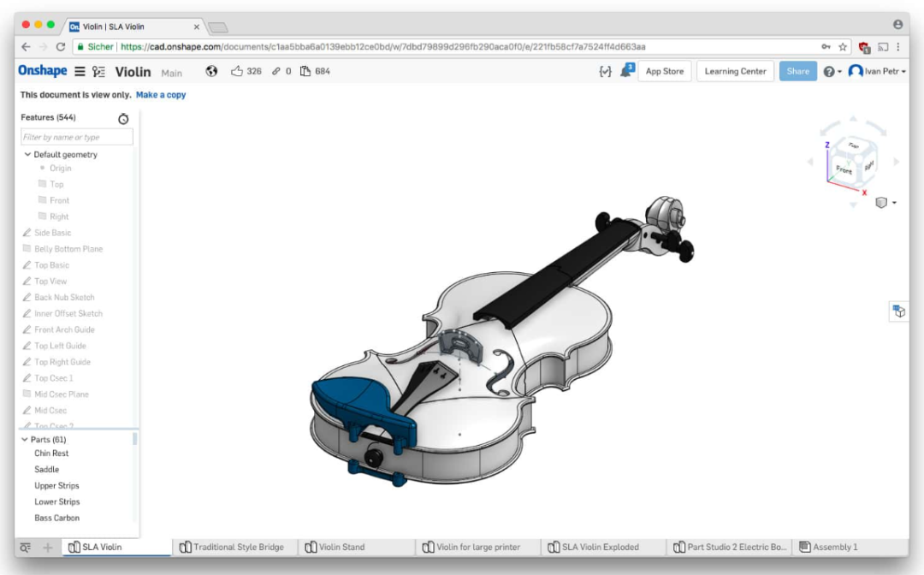924x575 pixels.
Task: Bookmark this page with the star icon
Action: pos(843,46)
